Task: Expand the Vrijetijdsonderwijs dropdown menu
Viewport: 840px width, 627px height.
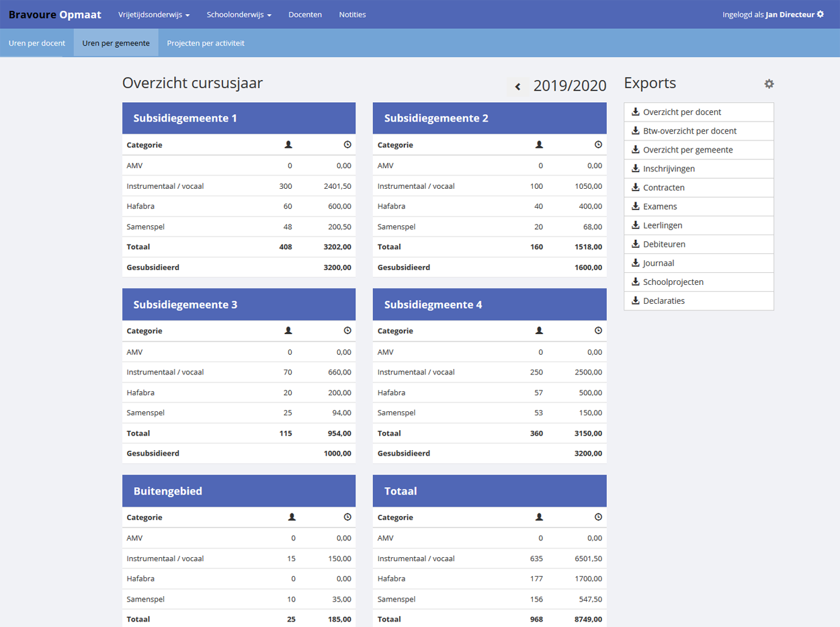Action: tap(154, 15)
